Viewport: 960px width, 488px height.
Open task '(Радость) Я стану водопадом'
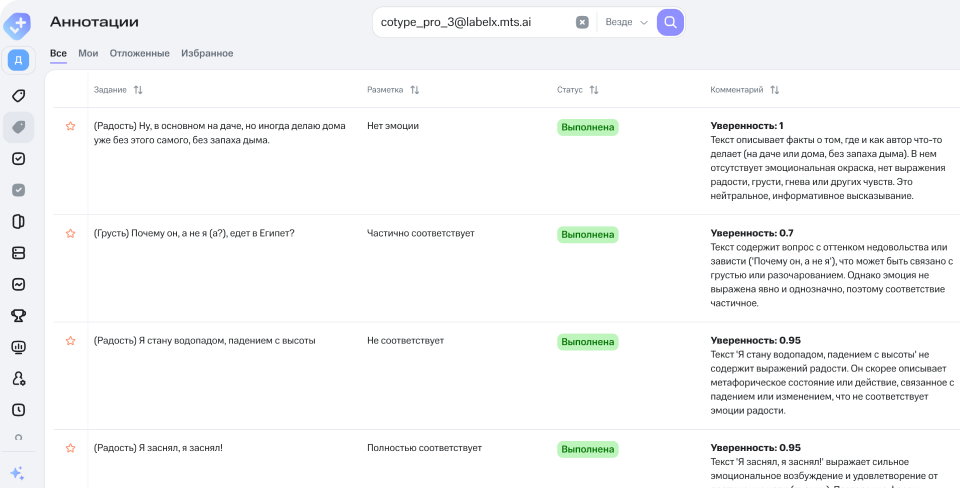coord(204,340)
